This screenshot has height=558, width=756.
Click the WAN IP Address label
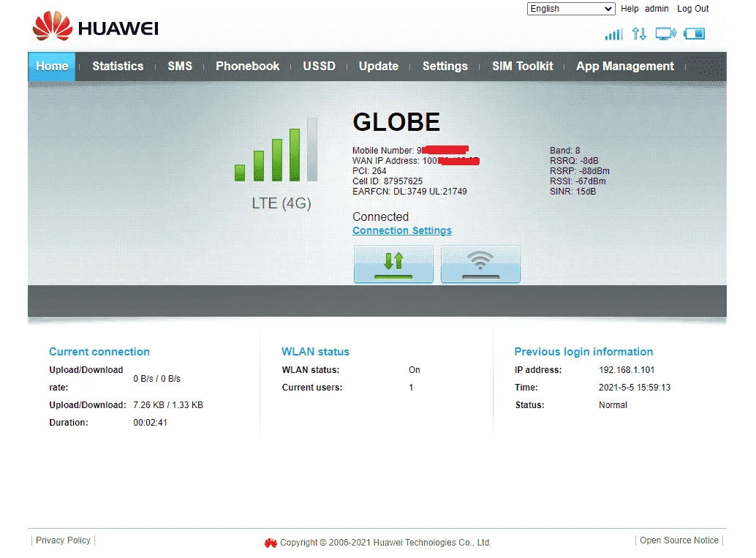tap(386, 161)
